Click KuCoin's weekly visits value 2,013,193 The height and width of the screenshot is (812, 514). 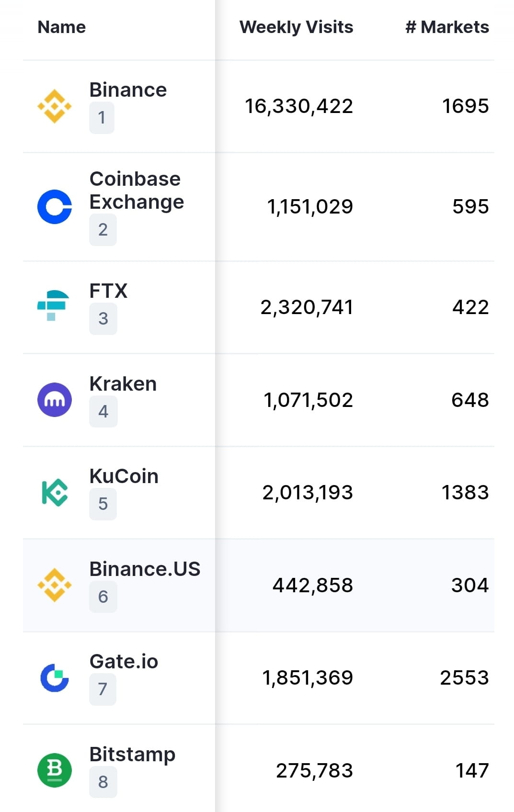coord(307,491)
